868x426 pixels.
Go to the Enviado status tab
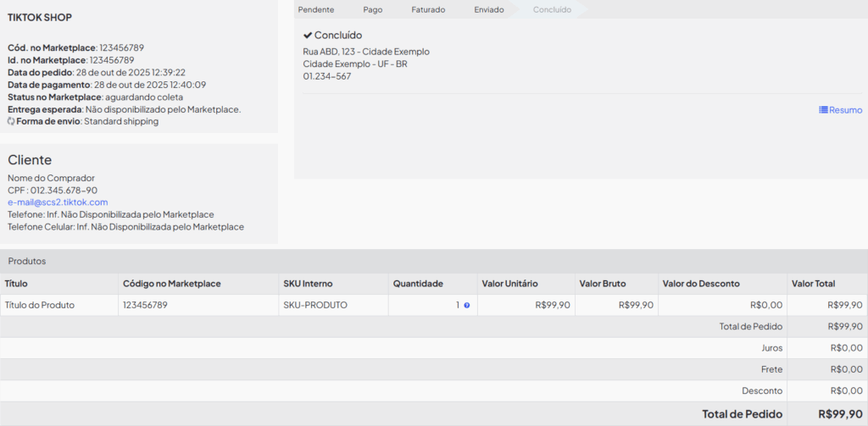(x=489, y=10)
